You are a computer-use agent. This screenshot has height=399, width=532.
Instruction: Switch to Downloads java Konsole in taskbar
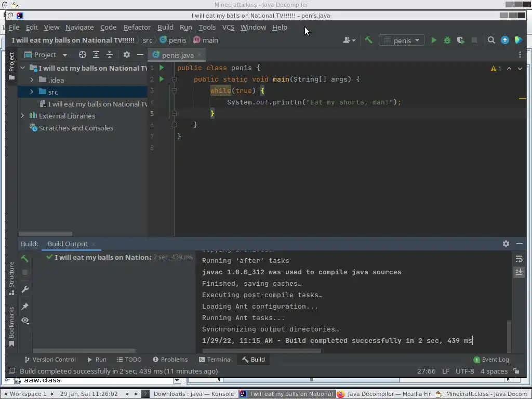coord(189,394)
